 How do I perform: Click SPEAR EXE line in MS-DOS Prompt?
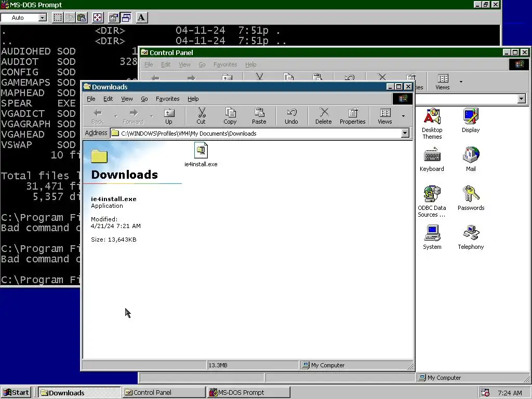38,103
